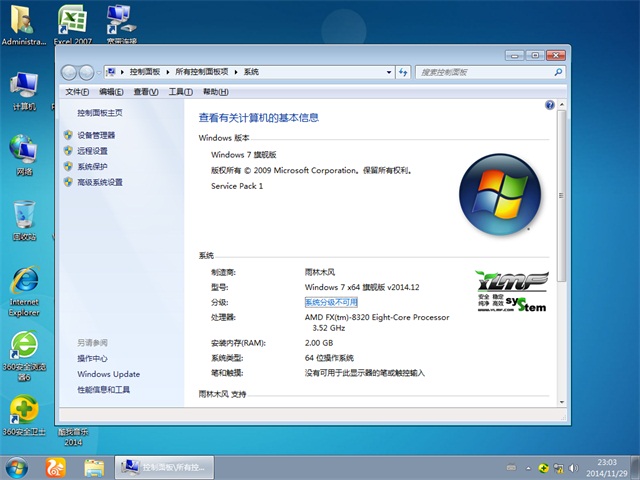
Task: Expand the arrow after 所有控制面板项 breadcrumb
Action: pyautogui.click(x=236, y=72)
